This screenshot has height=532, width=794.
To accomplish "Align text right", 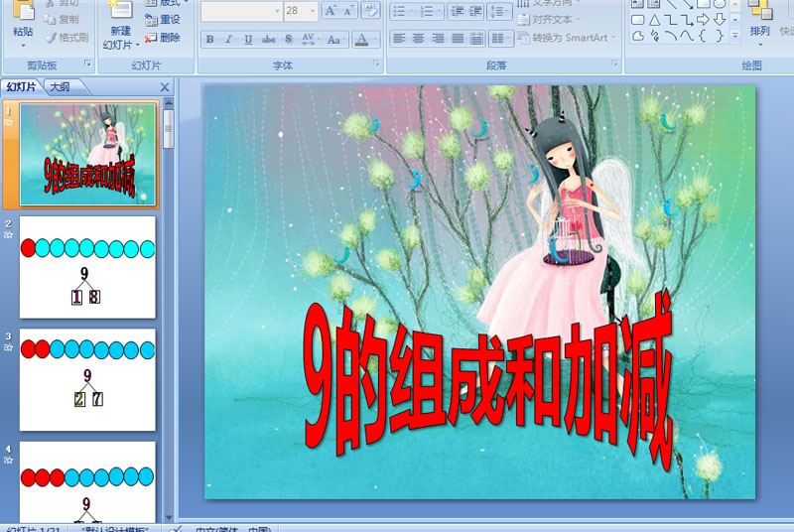I will pos(438,39).
